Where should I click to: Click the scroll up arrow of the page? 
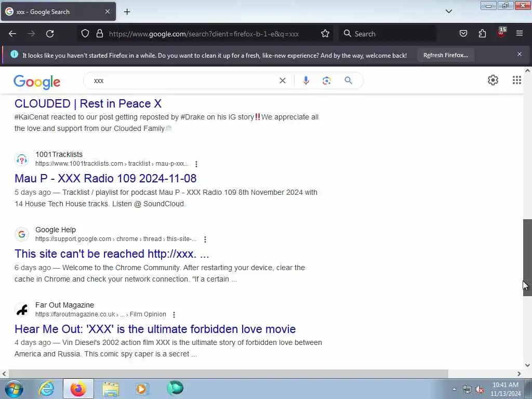527,71
